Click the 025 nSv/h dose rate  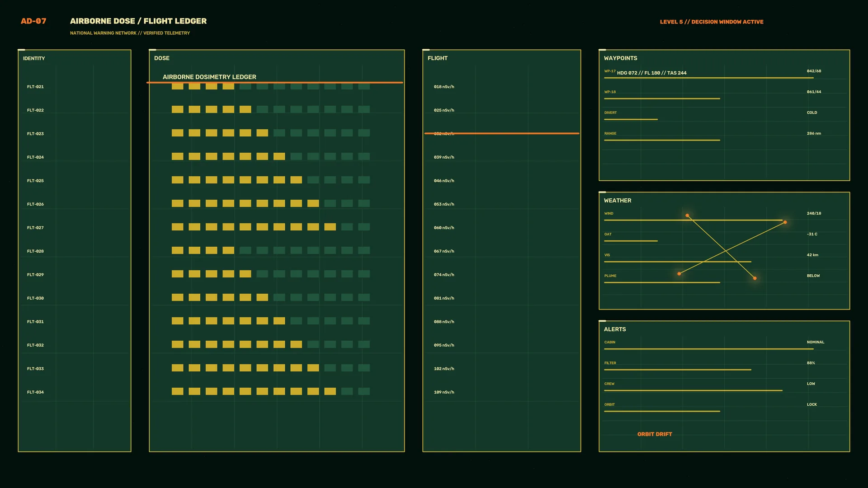click(444, 110)
